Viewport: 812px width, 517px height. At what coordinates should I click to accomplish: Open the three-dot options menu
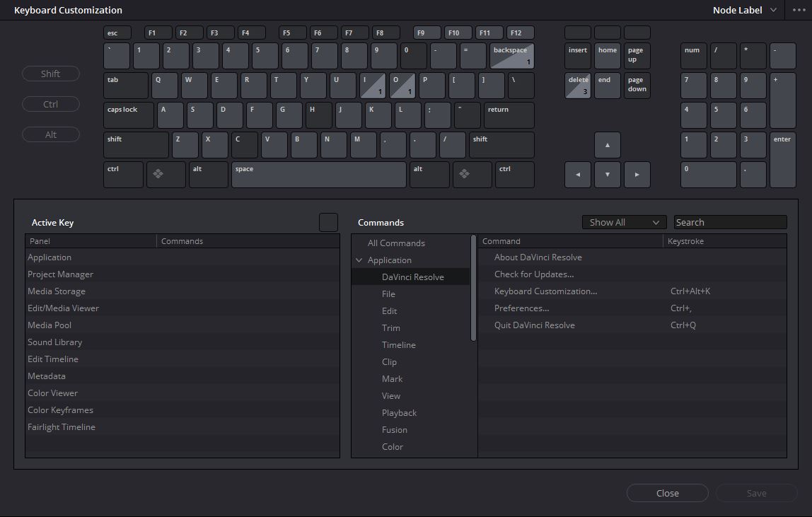tap(799, 10)
